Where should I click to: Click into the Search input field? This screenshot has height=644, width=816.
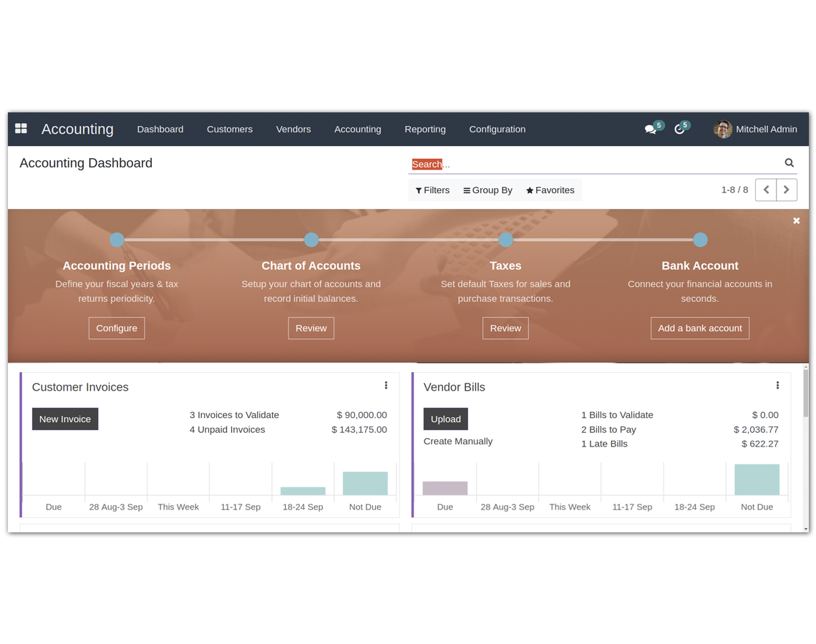594,164
